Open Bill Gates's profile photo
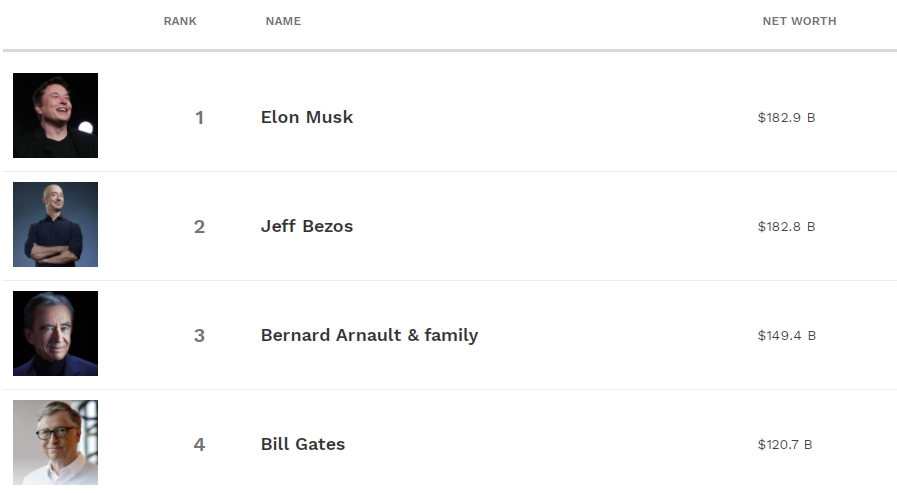Screen dimensions: 897x493 (55, 443)
